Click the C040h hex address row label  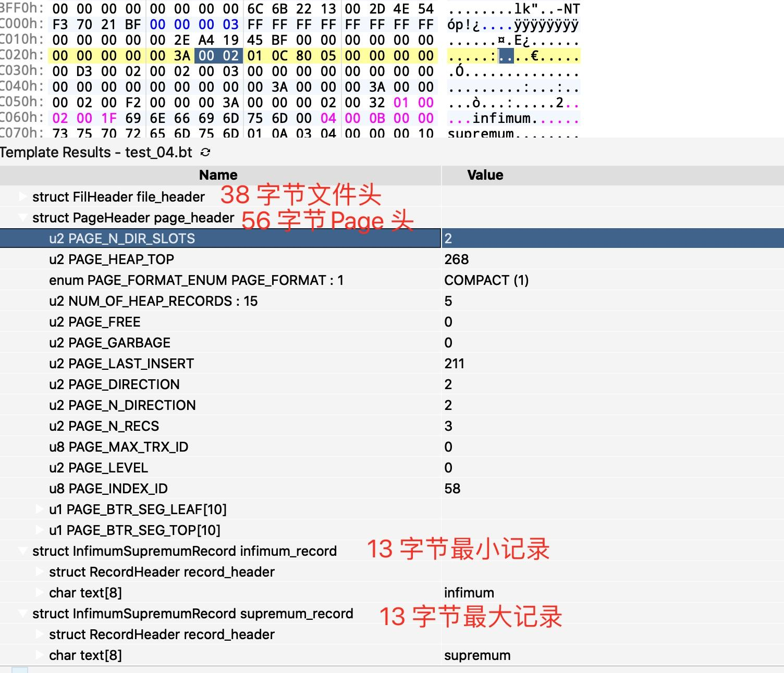22,86
